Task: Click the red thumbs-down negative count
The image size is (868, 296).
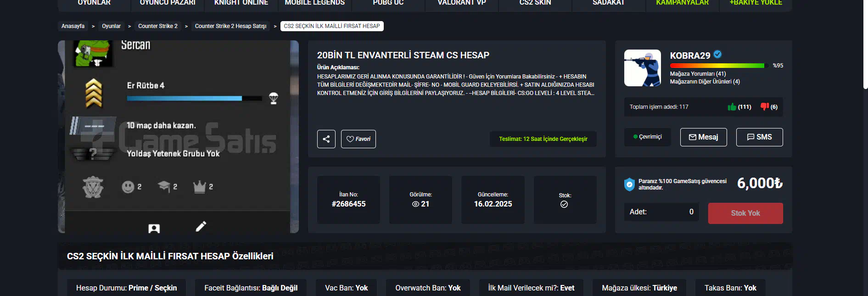Action: click(769, 107)
